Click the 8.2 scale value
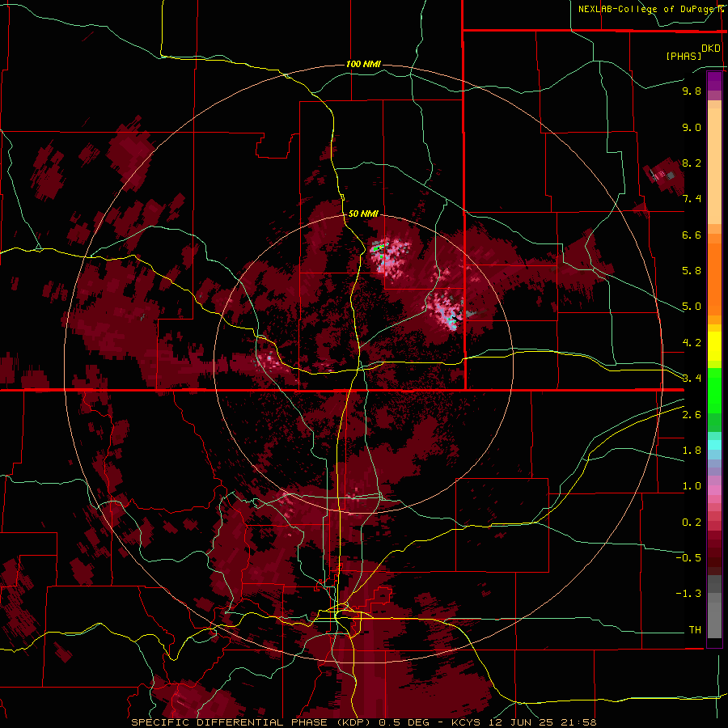This screenshot has height=728, width=728. (692, 163)
